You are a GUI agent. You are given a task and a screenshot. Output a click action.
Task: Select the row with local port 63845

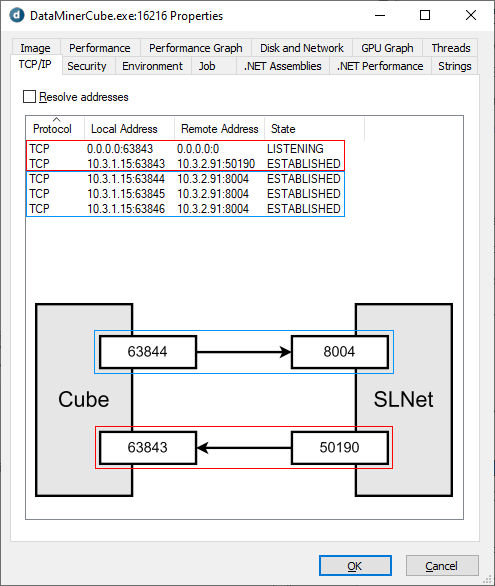185,194
